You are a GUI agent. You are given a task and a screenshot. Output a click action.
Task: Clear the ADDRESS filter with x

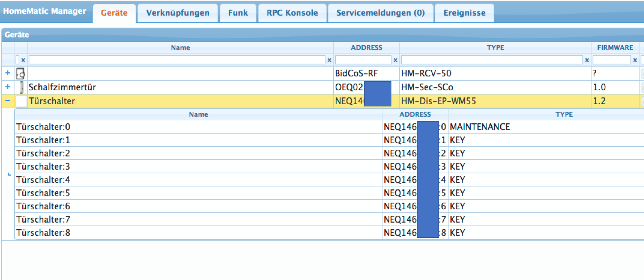pos(395,60)
